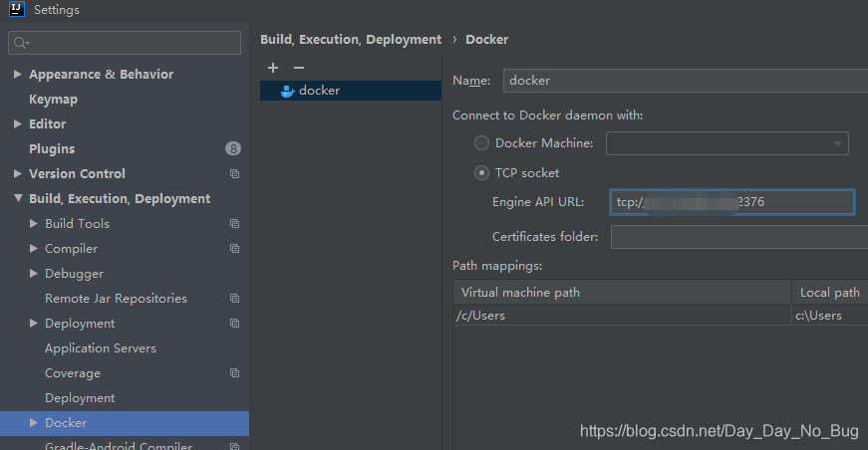868x450 pixels.
Task: Click the Virtual machine path column header
Action: [622, 292]
